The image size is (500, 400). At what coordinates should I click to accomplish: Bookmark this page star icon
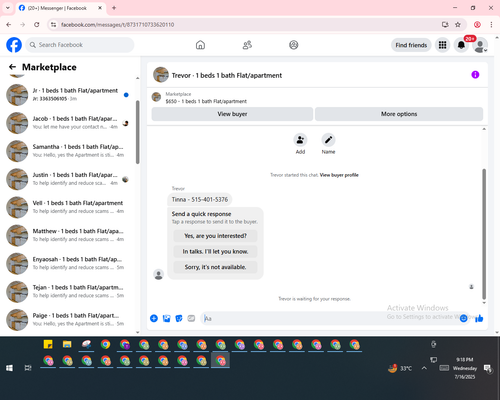click(x=458, y=25)
